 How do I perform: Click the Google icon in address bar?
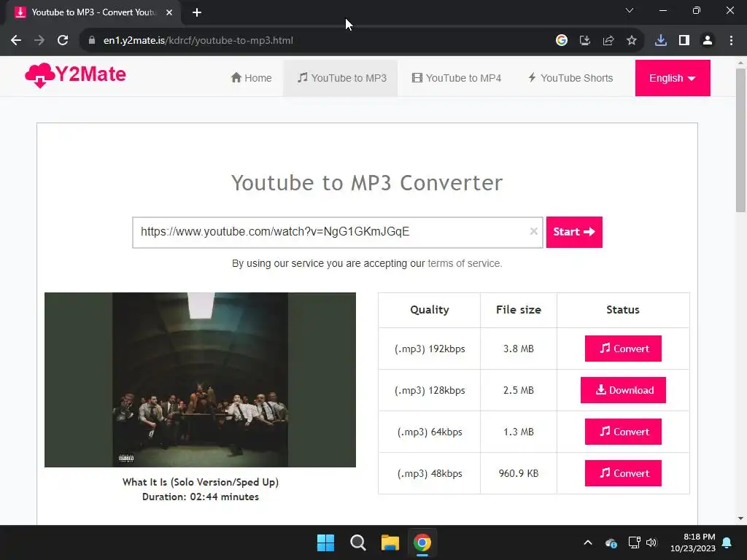[562, 41]
